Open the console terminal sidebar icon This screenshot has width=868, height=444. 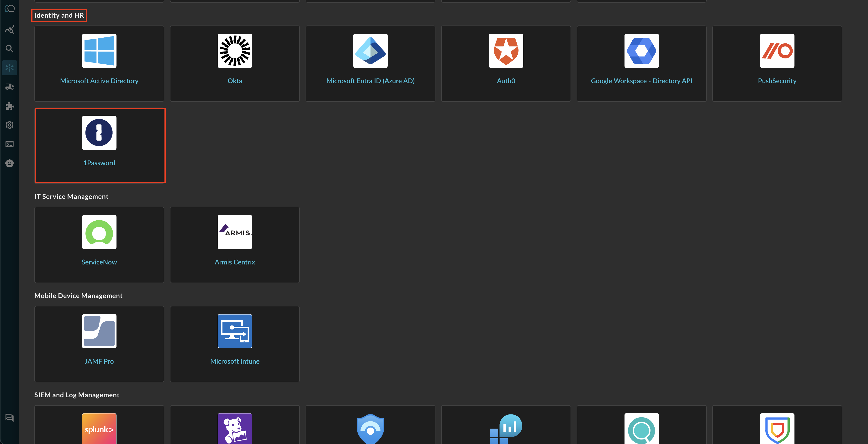point(10,144)
